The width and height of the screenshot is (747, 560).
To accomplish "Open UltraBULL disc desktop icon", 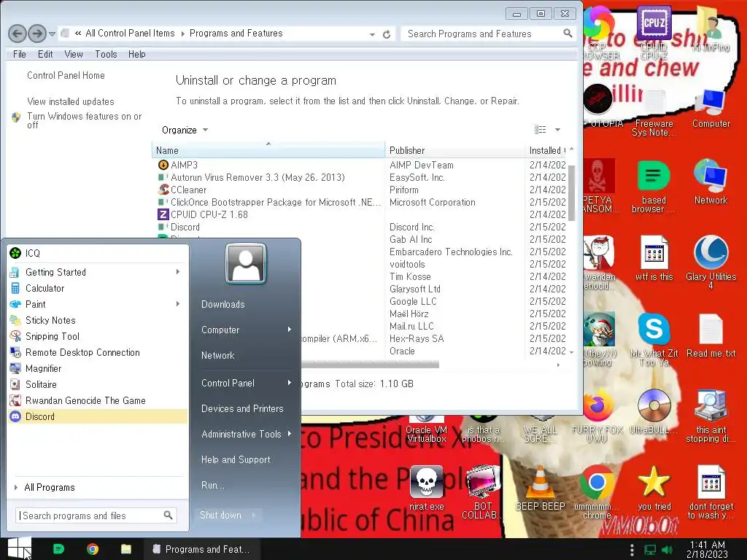I will (654, 412).
